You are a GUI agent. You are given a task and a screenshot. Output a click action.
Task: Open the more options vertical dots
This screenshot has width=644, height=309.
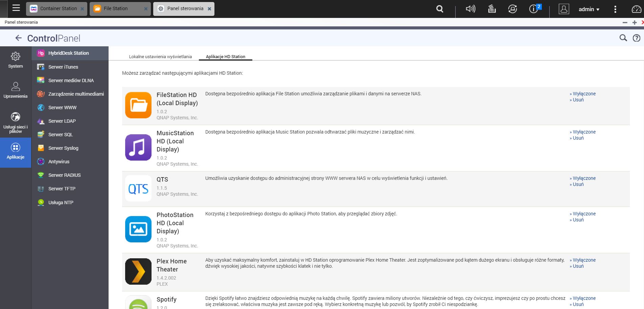click(615, 9)
